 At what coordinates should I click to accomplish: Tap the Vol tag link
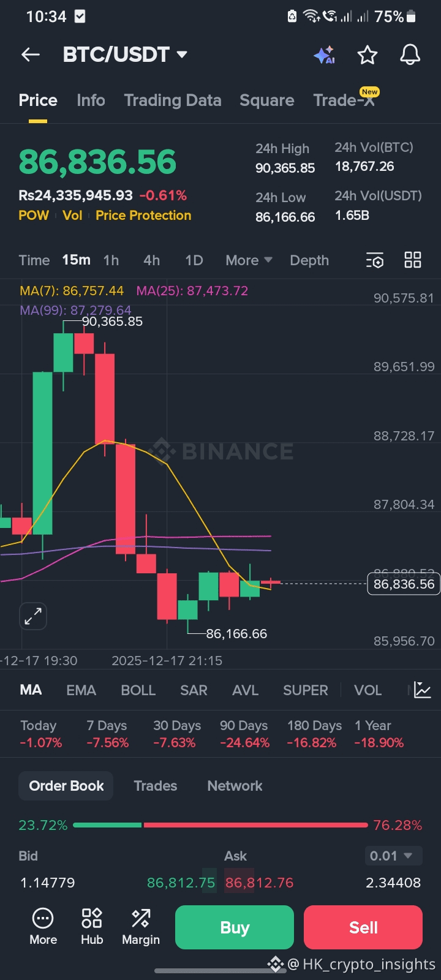click(72, 216)
